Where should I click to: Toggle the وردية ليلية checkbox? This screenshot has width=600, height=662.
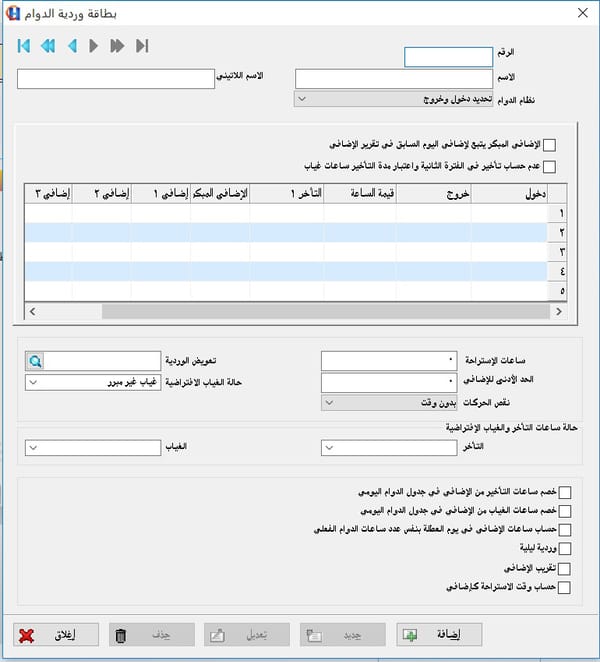tap(565, 548)
